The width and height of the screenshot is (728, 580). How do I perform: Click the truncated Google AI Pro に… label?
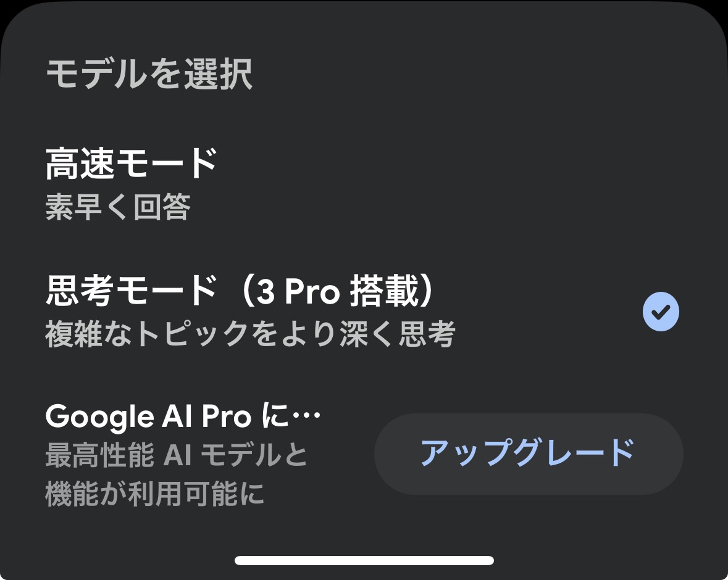(182, 415)
